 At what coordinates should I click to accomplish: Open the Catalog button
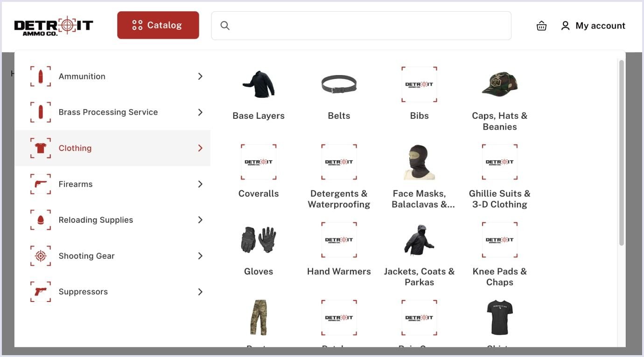tap(158, 25)
